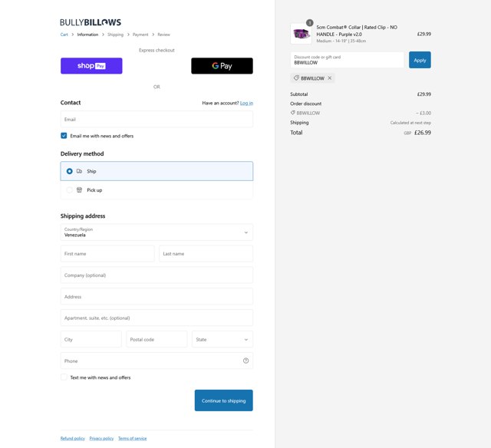Open the State dropdown

click(x=222, y=339)
